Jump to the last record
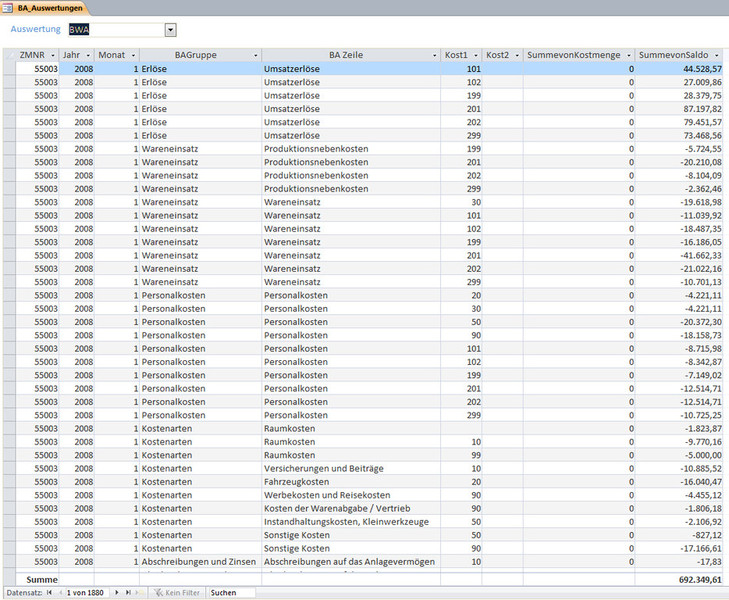 pos(128,593)
